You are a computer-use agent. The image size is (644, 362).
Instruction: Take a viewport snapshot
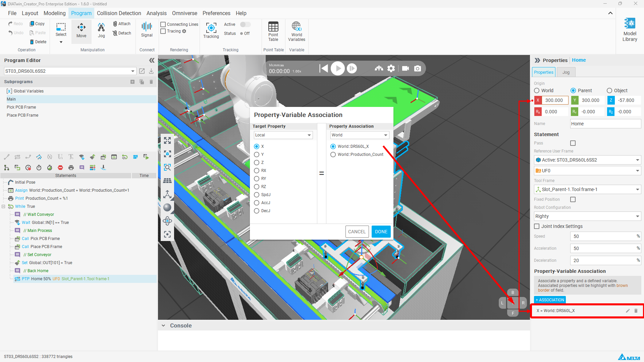[x=418, y=68]
